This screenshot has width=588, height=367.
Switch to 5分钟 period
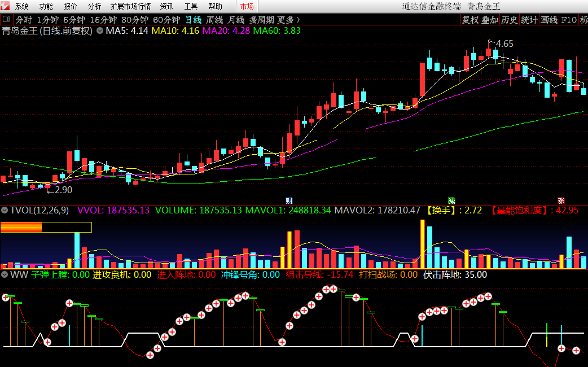[x=74, y=20]
